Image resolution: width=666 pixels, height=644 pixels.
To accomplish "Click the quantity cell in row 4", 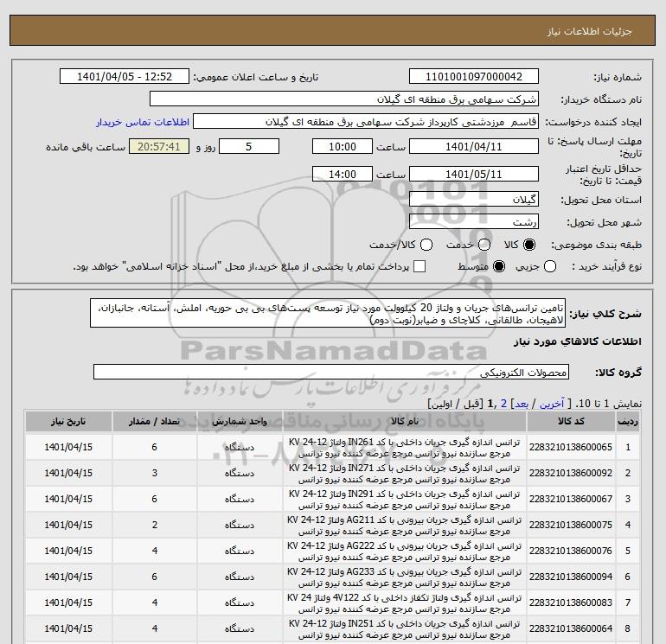I will [x=155, y=525].
